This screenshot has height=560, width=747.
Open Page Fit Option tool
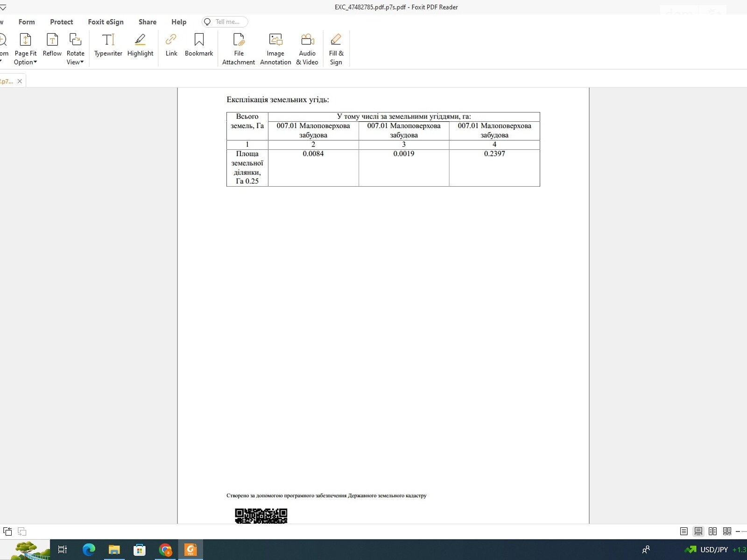coord(25,49)
